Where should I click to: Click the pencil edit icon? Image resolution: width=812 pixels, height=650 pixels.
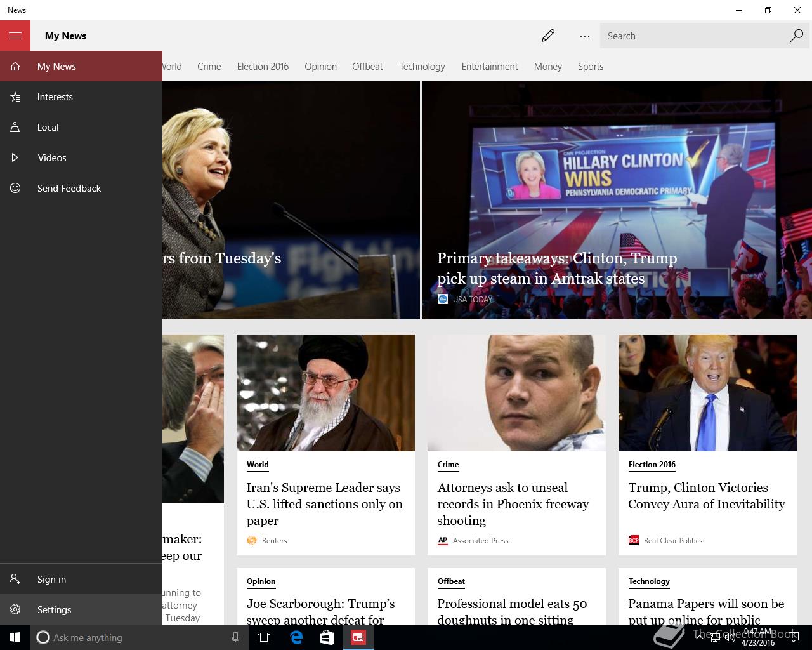pos(548,36)
